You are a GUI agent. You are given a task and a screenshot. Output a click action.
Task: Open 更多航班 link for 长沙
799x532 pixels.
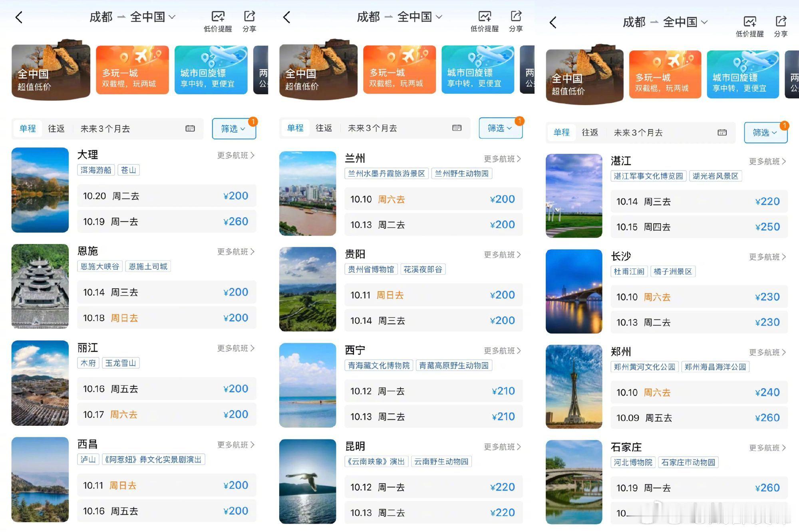pyautogui.click(x=767, y=257)
